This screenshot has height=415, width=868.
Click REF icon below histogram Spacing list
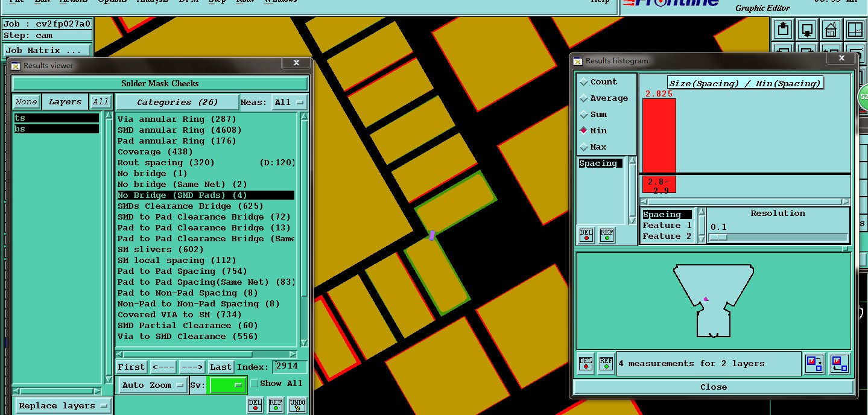point(607,235)
